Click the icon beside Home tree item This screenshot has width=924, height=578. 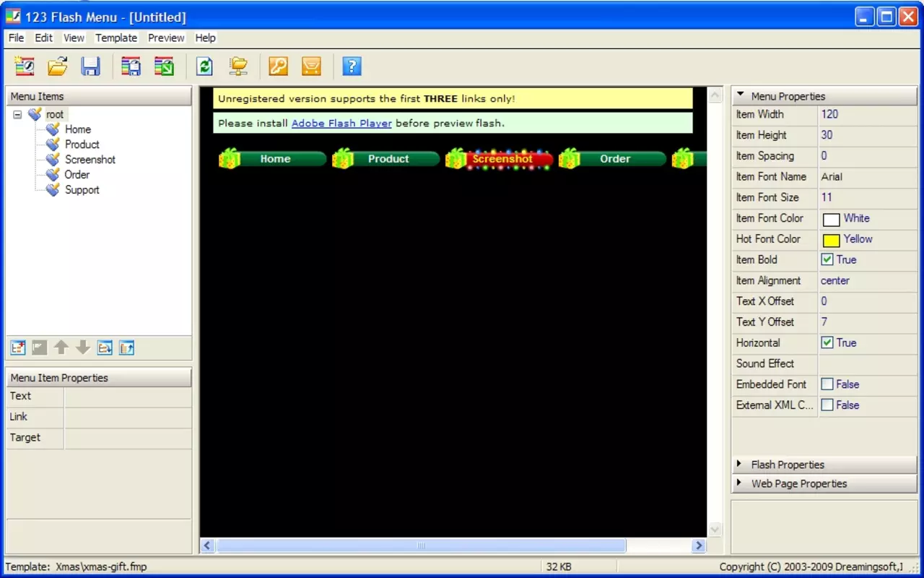[x=53, y=129]
